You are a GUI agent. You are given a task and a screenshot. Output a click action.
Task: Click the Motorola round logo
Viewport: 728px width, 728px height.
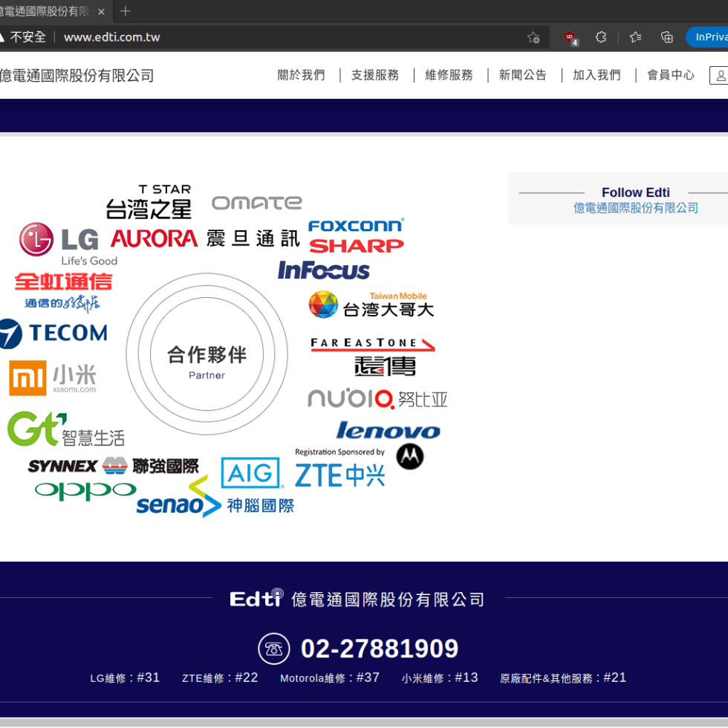(x=409, y=456)
